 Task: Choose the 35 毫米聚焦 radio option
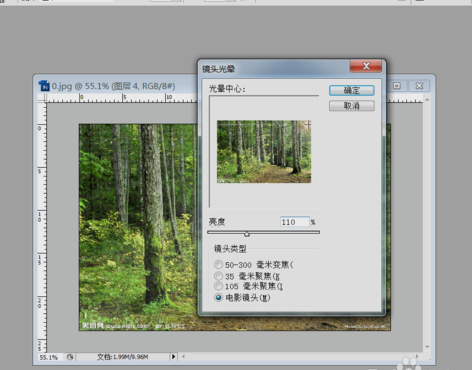pyautogui.click(x=218, y=276)
